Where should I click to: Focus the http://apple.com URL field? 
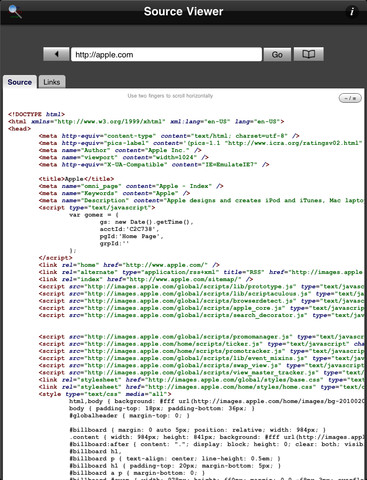pos(166,54)
